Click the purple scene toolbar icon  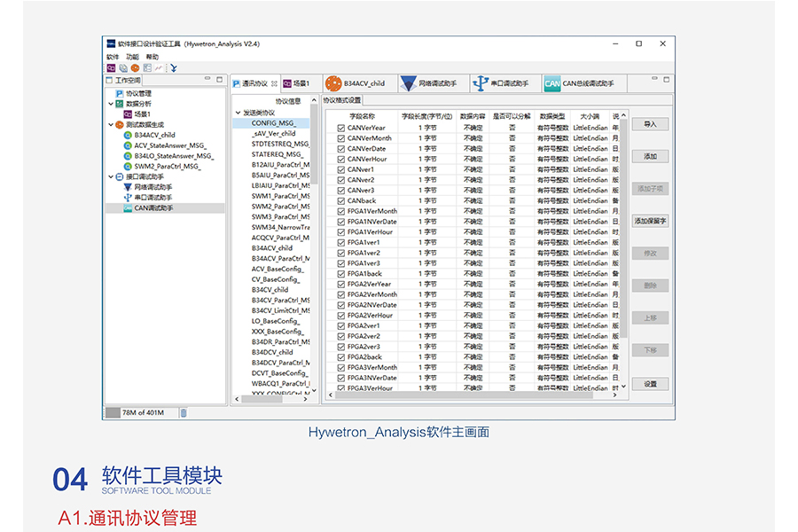[111, 67]
